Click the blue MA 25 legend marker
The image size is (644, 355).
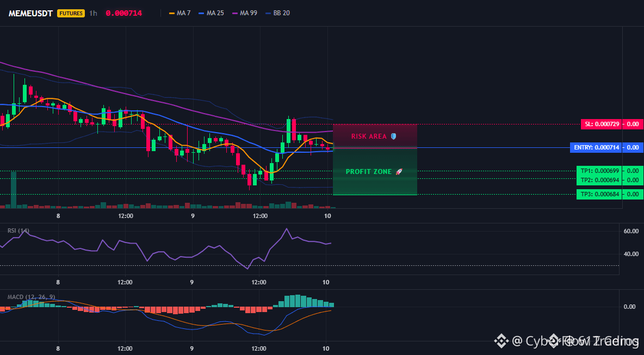click(x=202, y=13)
